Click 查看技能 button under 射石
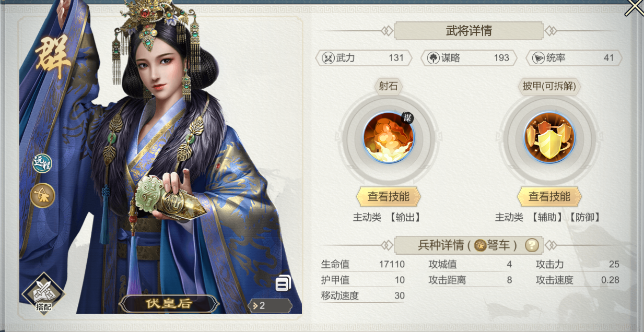The width and height of the screenshot is (644, 332). [x=388, y=197]
